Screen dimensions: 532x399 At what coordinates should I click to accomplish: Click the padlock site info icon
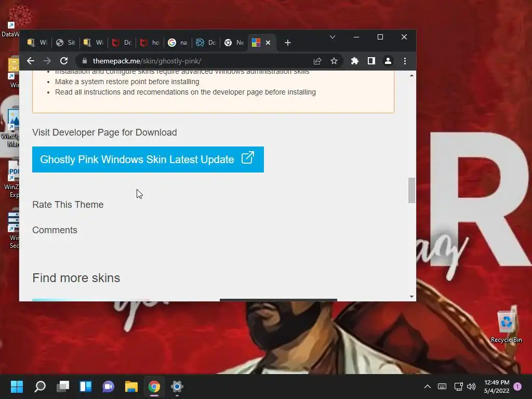coord(85,61)
